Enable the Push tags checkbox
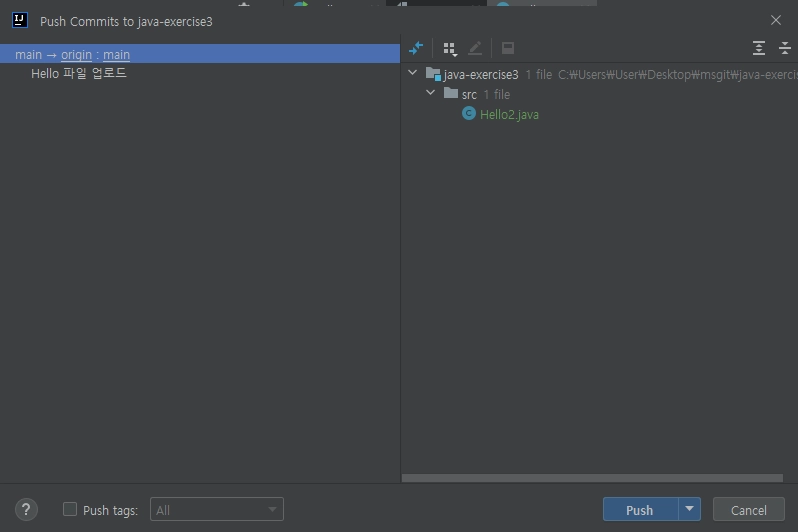 [x=70, y=509]
